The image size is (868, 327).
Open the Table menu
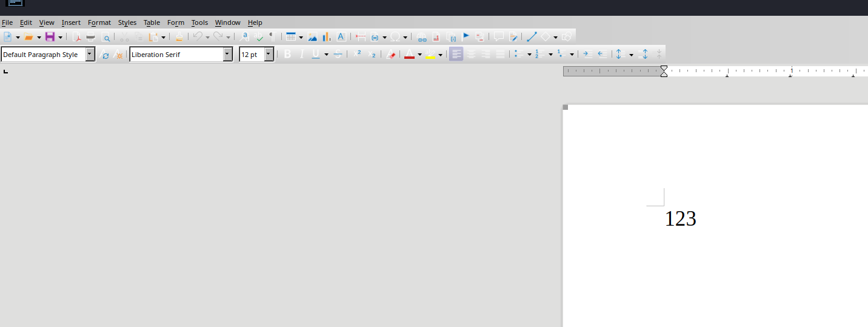(152, 22)
